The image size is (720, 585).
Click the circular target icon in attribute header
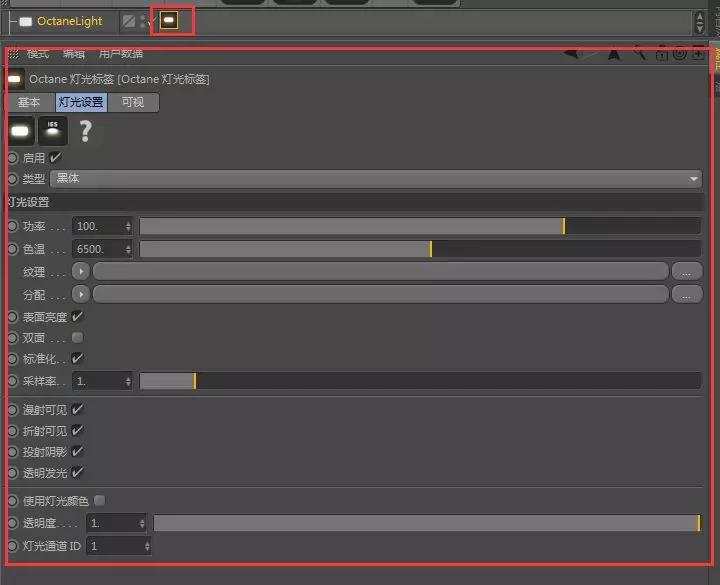(680, 54)
